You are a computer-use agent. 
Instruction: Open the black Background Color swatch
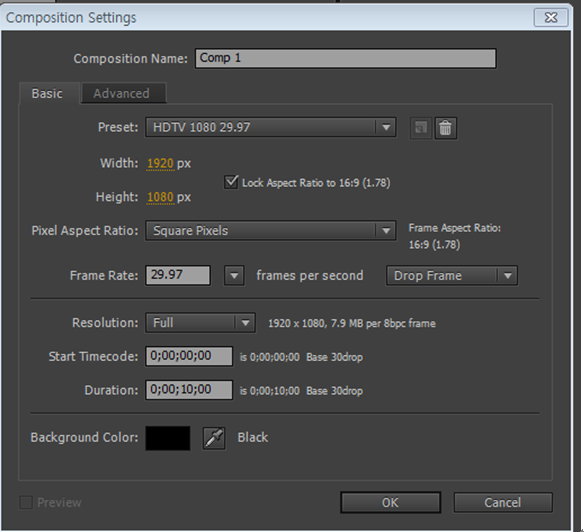[168, 438]
